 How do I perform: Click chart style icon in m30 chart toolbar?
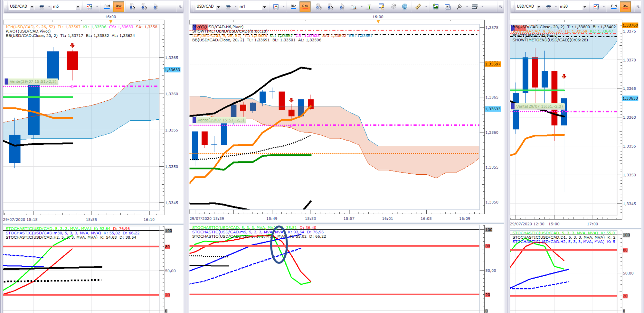pyautogui.click(x=596, y=6)
